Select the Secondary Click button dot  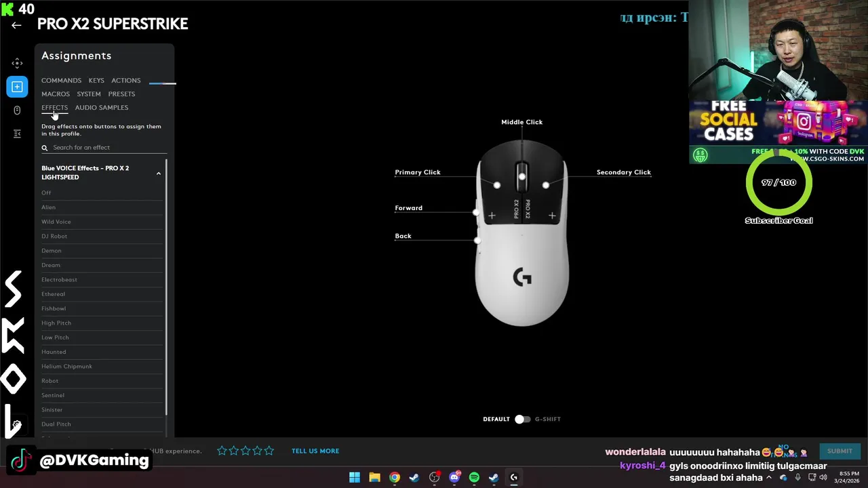[546, 185]
